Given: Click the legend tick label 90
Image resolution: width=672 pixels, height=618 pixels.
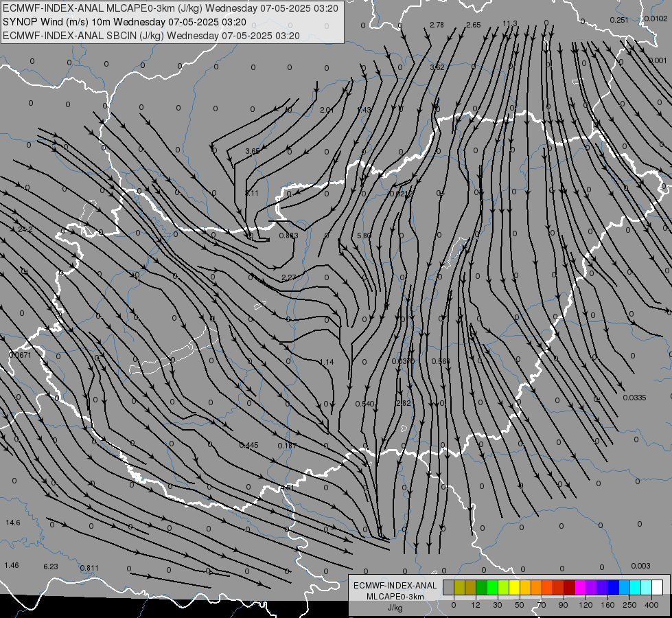Looking at the screenshot, I should (x=563, y=605).
